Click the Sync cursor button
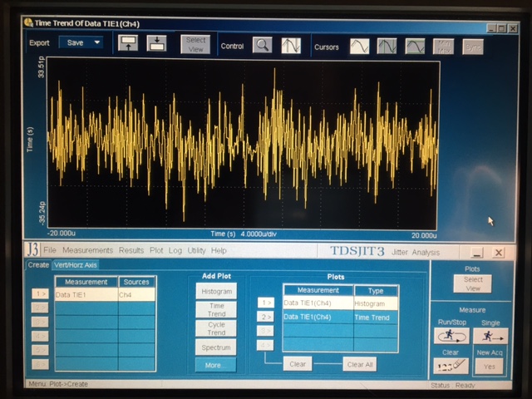The width and height of the screenshot is (532, 399). 473,47
